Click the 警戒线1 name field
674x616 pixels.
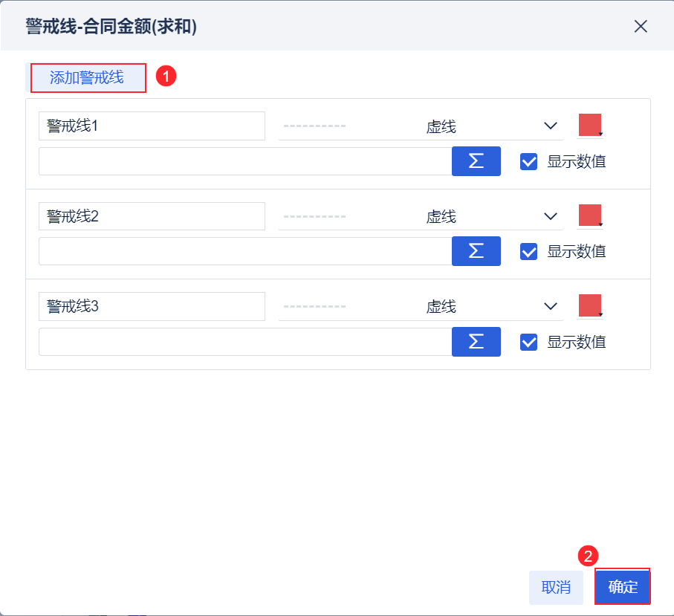tap(152, 126)
